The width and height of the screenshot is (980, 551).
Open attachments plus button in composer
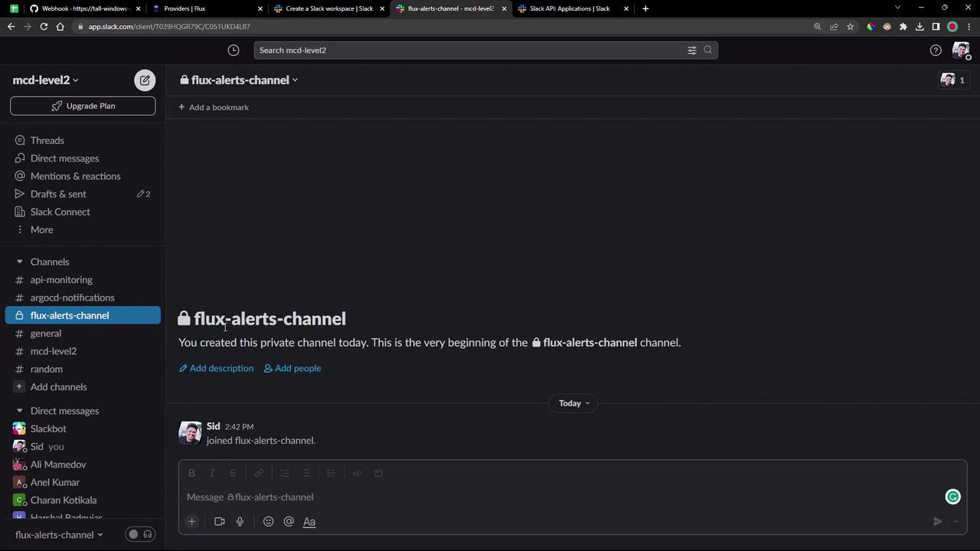tap(192, 522)
